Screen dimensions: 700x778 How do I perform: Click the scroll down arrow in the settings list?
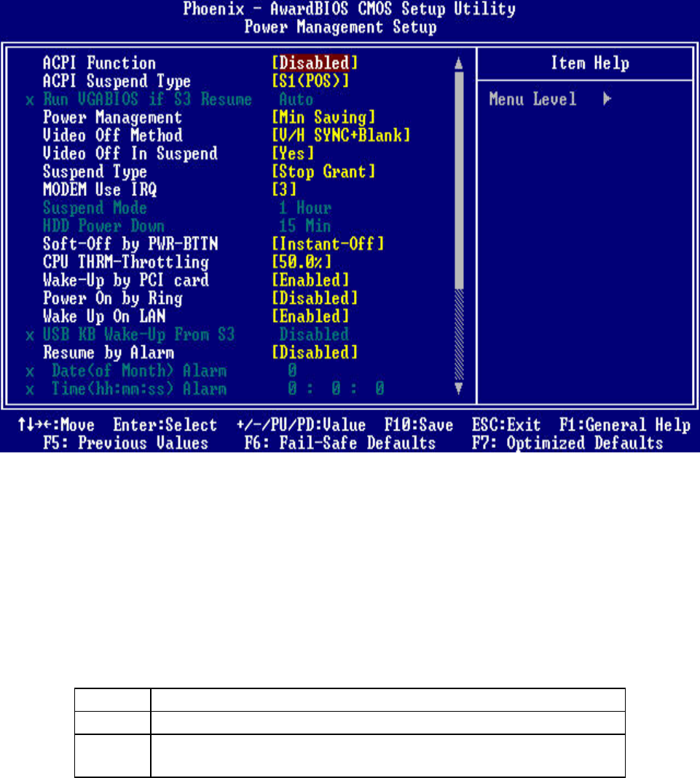click(x=459, y=388)
